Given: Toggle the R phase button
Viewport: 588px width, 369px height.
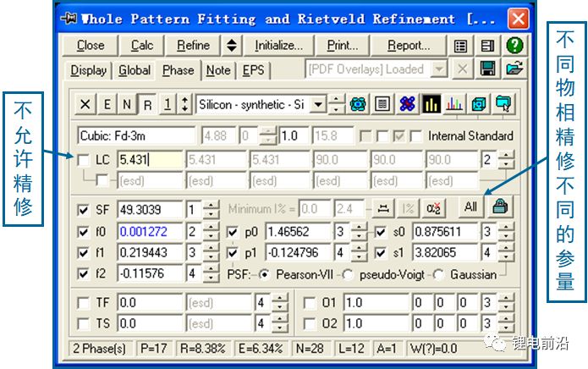Looking at the screenshot, I should pos(147,104).
